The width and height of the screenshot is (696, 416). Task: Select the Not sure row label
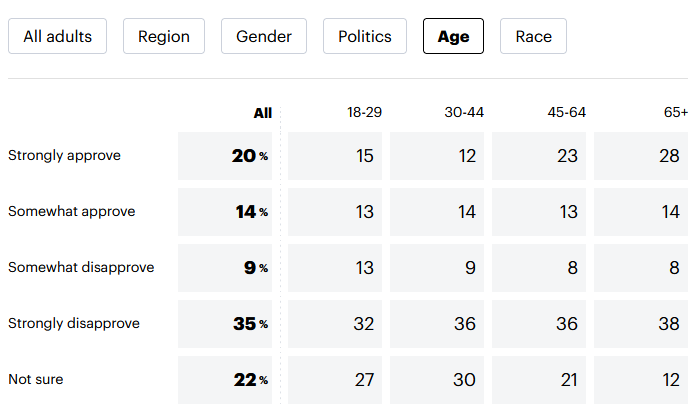(x=36, y=379)
